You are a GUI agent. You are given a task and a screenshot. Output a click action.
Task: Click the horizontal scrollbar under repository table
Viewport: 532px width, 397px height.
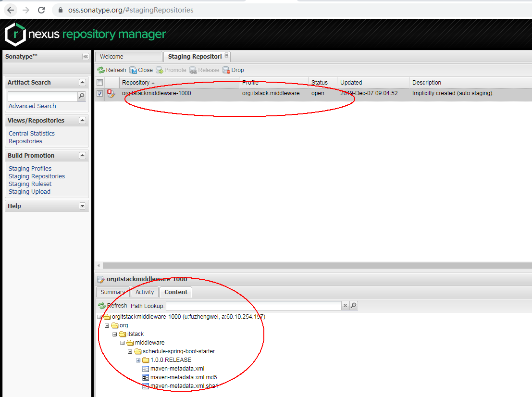(317, 266)
